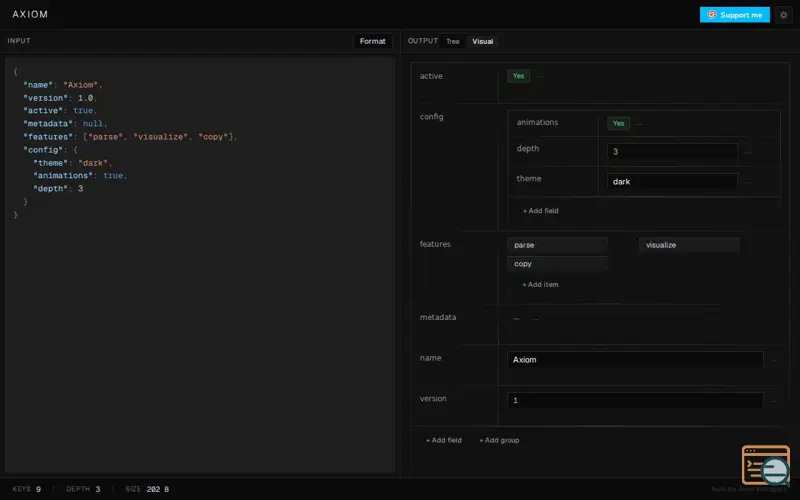Add a field inside config group
800x500 pixels.
click(540, 211)
